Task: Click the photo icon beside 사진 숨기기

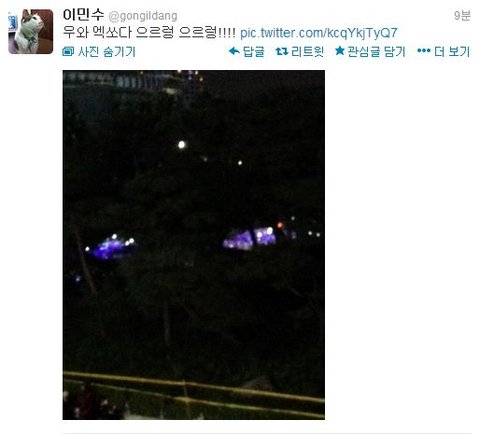Action: tap(68, 52)
